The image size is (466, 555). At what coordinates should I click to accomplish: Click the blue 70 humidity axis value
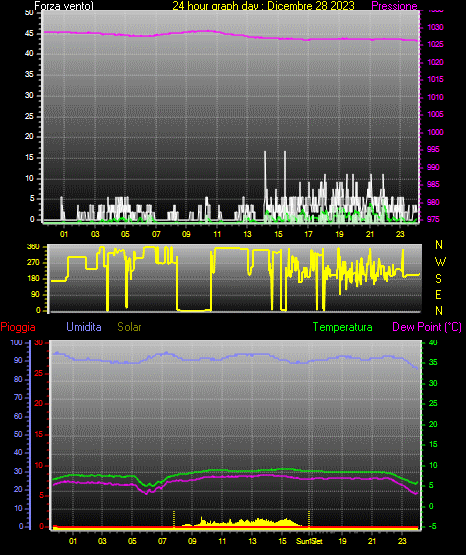pyautogui.click(x=18, y=397)
